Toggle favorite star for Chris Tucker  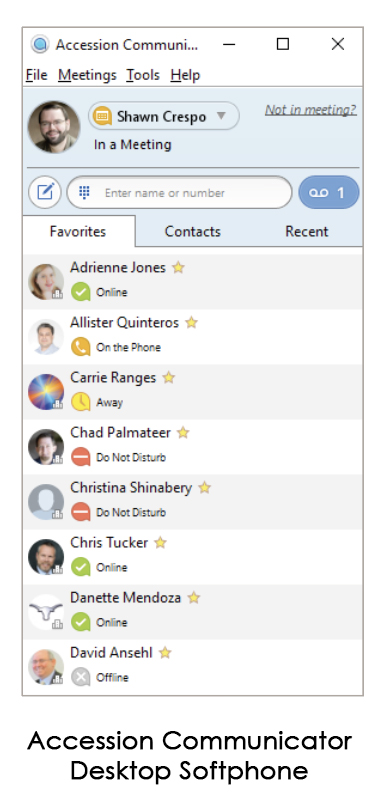tap(161, 543)
